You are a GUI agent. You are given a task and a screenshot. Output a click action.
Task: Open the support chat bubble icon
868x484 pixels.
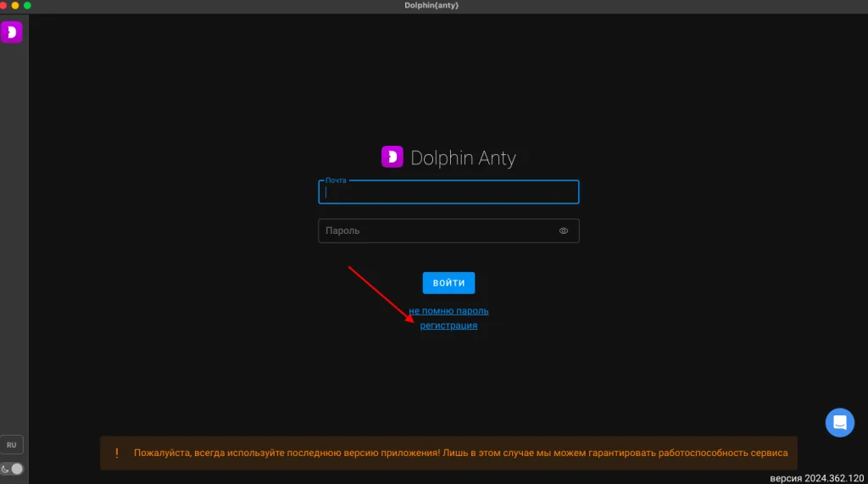(840, 422)
